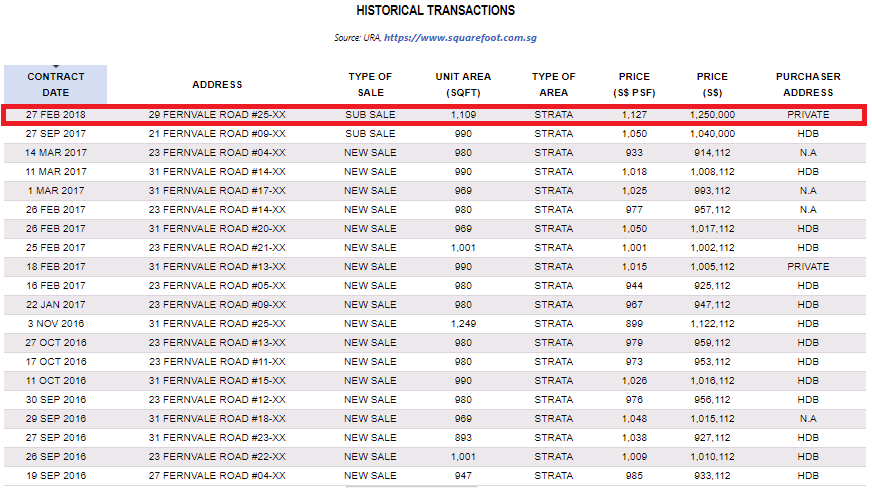Select the date cell 14 MAR 2017
This screenshot has height=488, width=872.
[56, 152]
